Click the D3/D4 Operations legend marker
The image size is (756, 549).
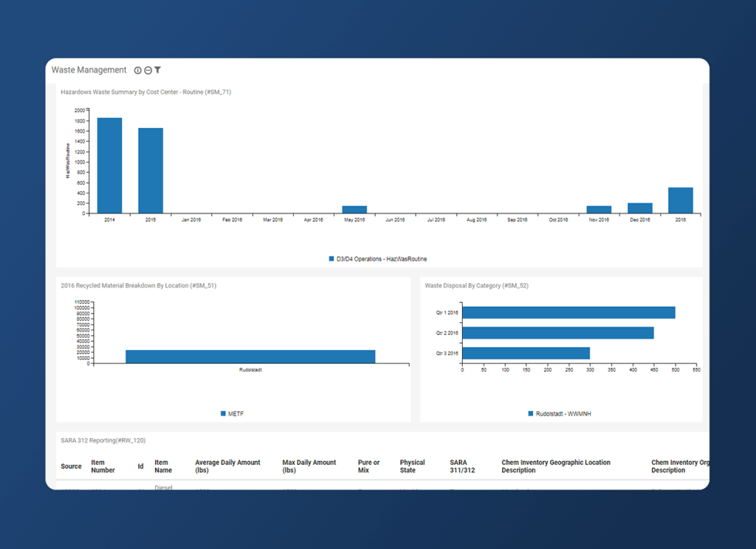point(330,259)
